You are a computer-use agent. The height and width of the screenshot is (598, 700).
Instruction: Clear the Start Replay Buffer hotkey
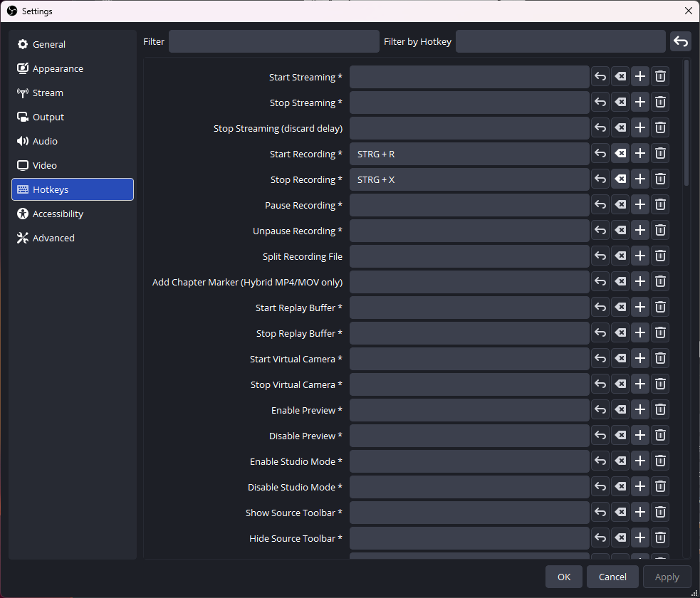(x=620, y=307)
